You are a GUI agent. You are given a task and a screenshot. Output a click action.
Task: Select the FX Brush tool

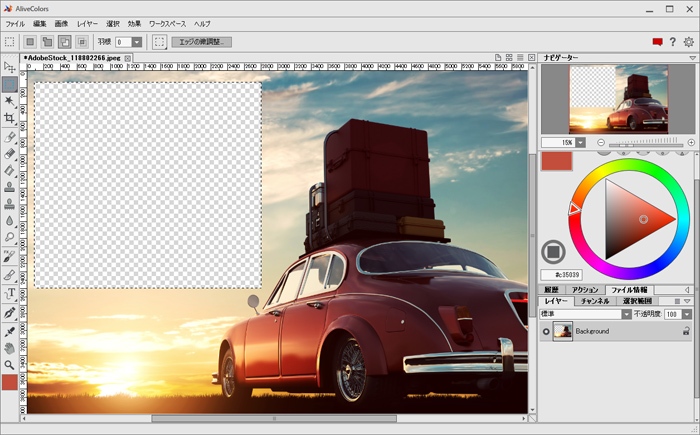click(9, 256)
